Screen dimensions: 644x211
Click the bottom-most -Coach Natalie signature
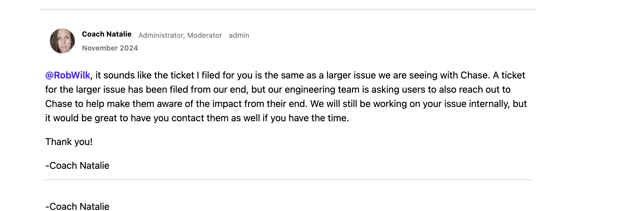click(77, 207)
